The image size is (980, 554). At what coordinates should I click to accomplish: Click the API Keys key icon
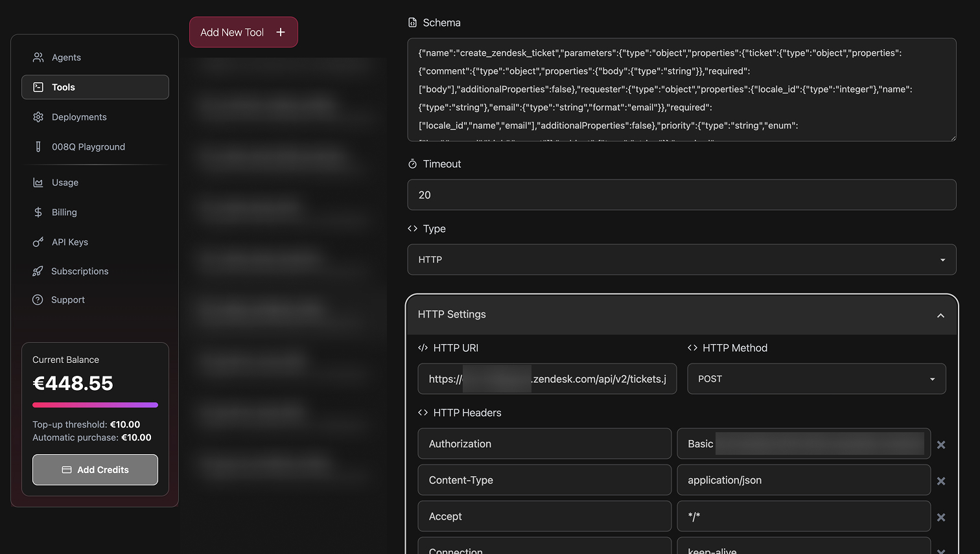(x=38, y=242)
